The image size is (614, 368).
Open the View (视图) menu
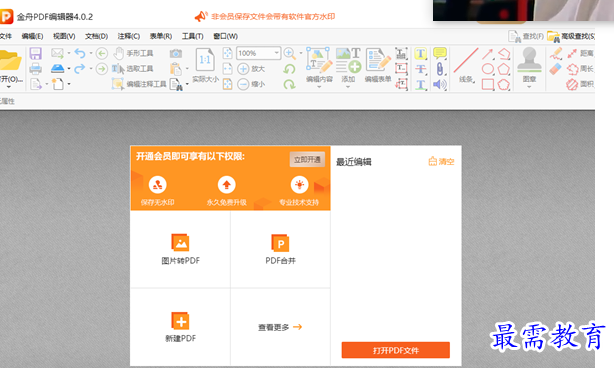[x=64, y=36]
